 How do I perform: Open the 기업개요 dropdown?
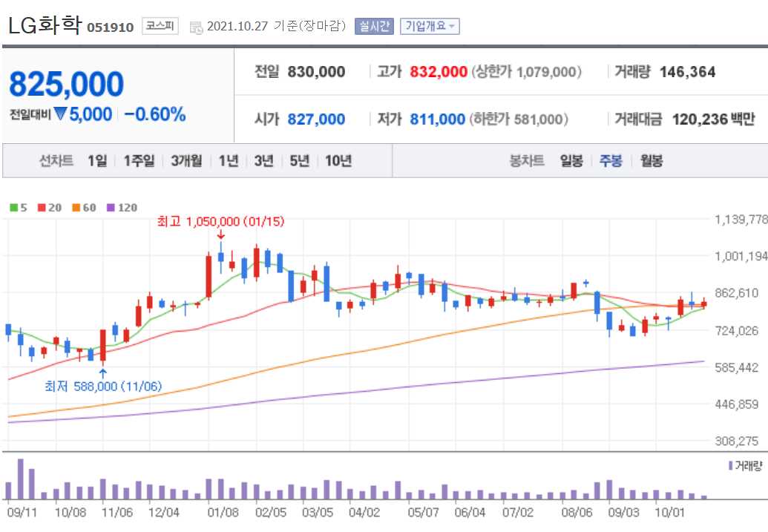(x=430, y=24)
